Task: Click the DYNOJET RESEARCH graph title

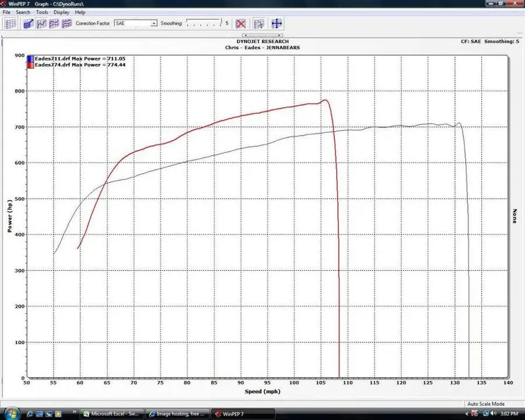Action: point(262,41)
